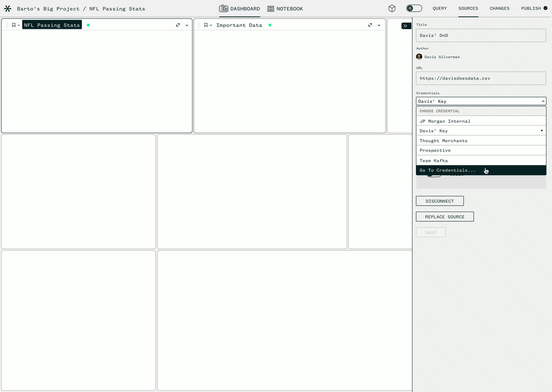Click bookmark icon on NFL Passing Stats panel

(x=14, y=25)
